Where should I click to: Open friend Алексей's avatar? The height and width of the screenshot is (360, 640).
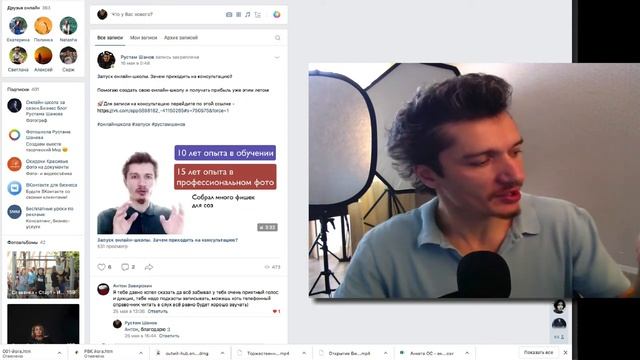pos(43,55)
